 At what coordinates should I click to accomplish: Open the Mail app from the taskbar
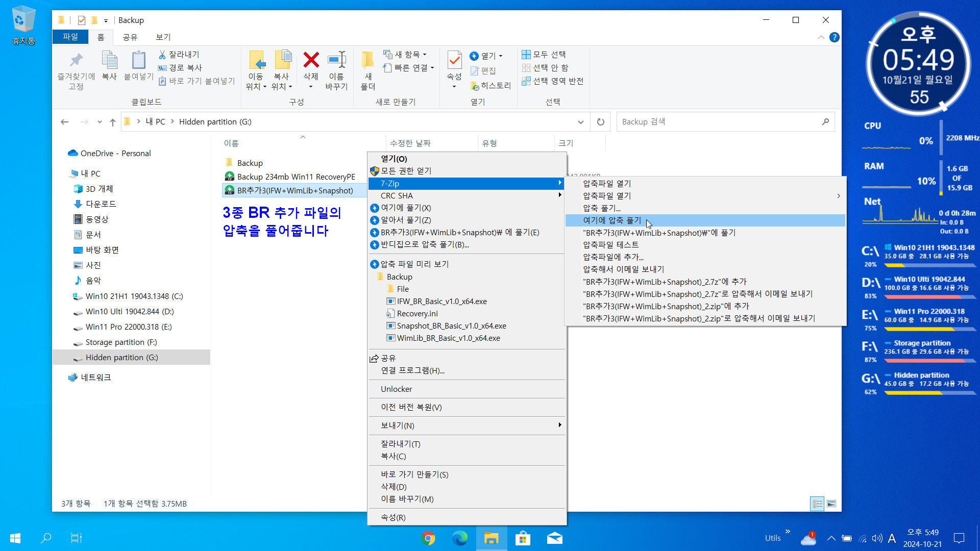tap(554, 538)
